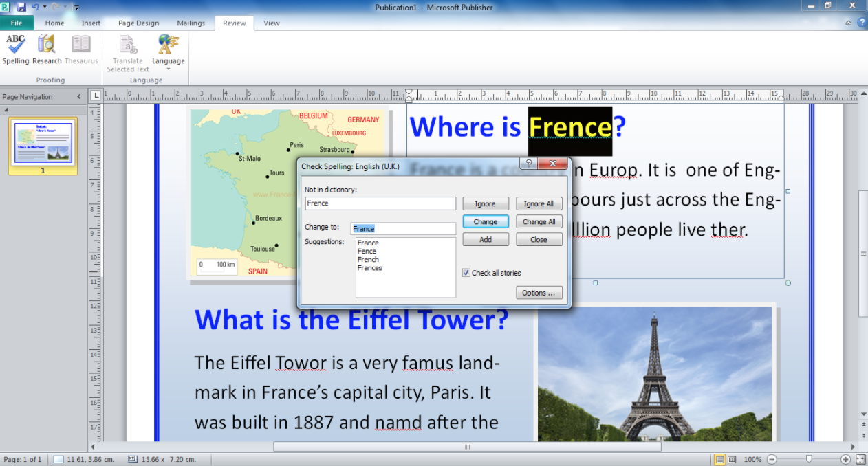Customize the Quick Access Toolbar

point(76,8)
